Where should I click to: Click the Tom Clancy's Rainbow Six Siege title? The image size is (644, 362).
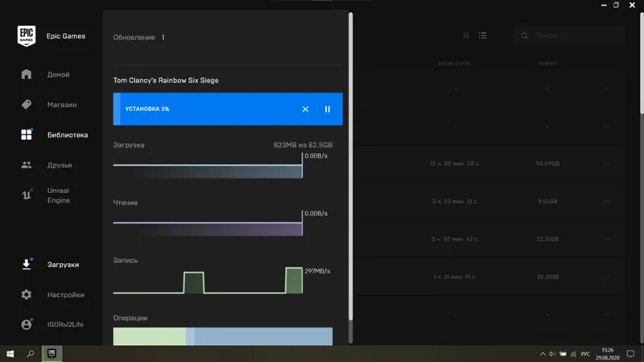(x=166, y=80)
